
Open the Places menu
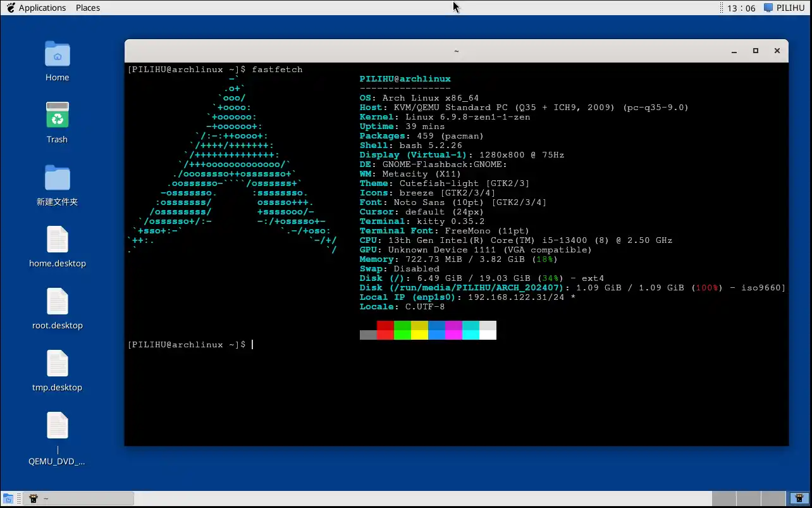[x=88, y=8]
